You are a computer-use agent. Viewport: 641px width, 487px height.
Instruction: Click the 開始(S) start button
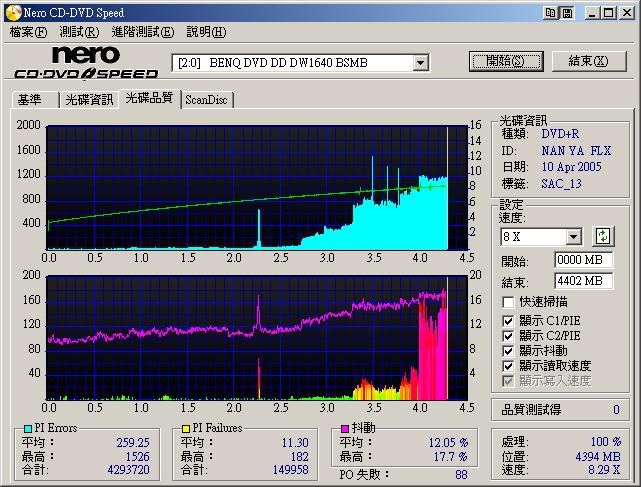tap(506, 61)
